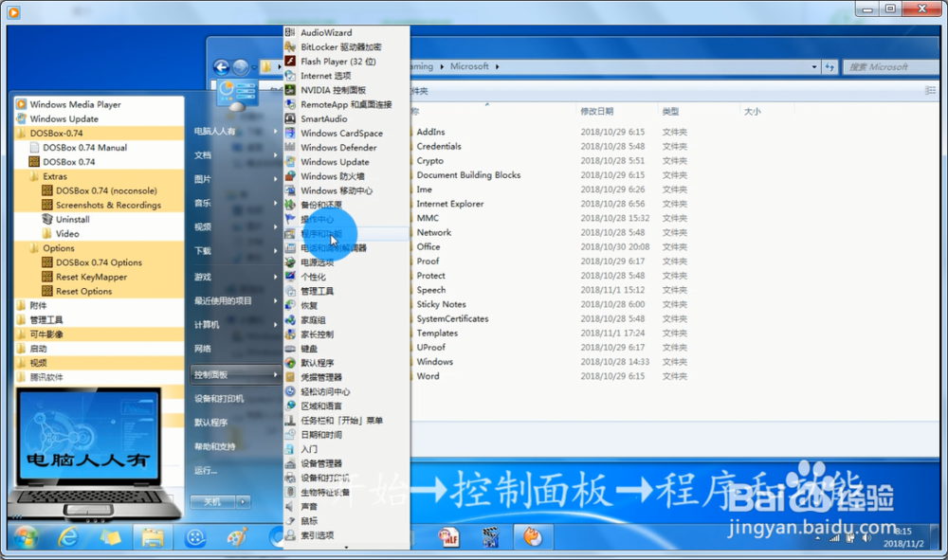Select 管理工具 in control panel menu
The width and height of the screenshot is (948, 560).
pos(347,291)
